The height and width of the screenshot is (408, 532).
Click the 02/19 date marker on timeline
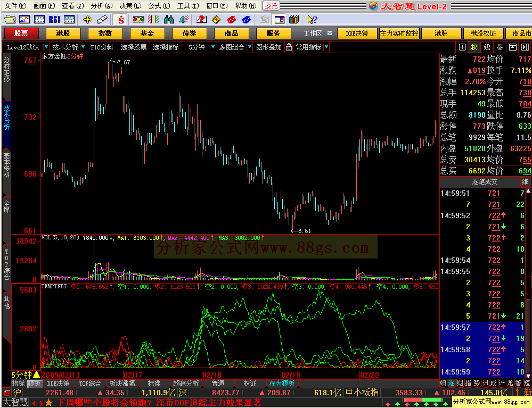[290, 375]
